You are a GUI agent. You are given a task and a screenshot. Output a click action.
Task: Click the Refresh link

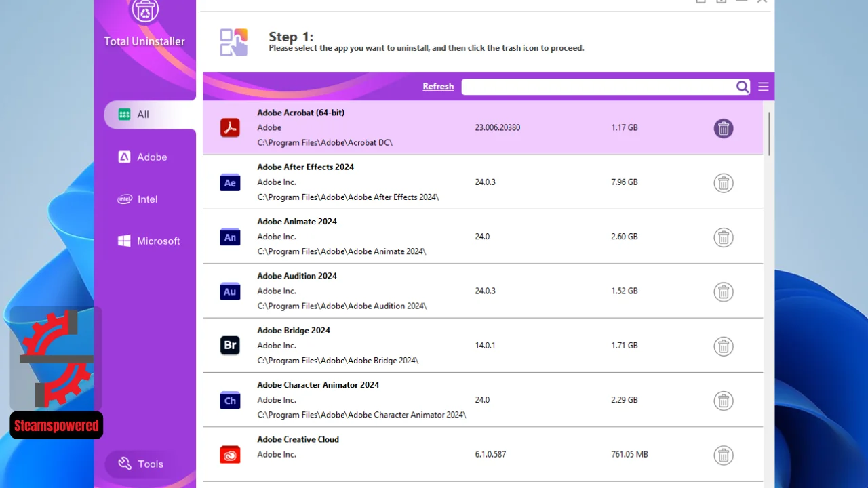(x=438, y=87)
